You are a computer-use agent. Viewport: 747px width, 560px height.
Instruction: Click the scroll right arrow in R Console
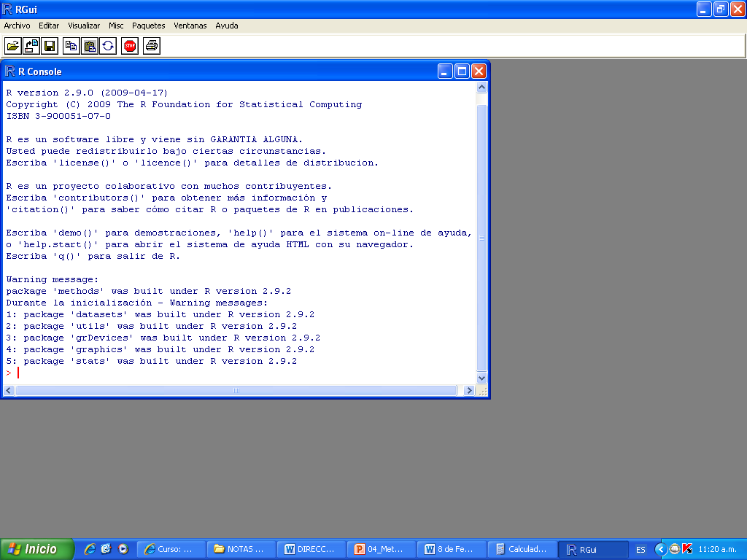coord(469,391)
